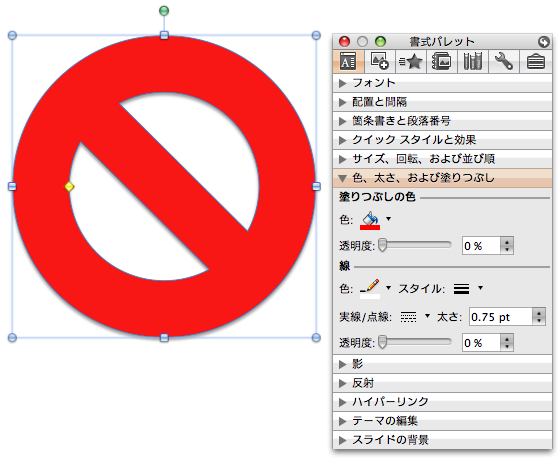Click the bottom-left corner resize handle
This screenshot has width=560, height=458.
(12, 338)
